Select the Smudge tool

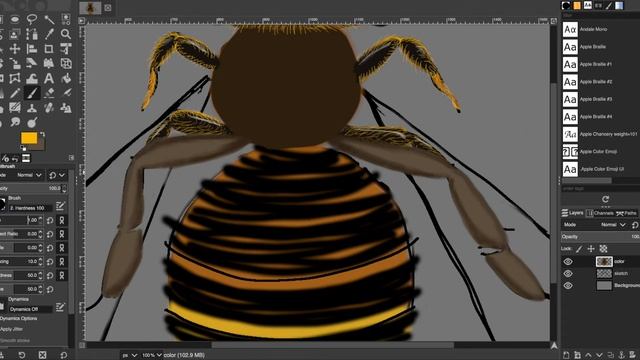pos(15,122)
